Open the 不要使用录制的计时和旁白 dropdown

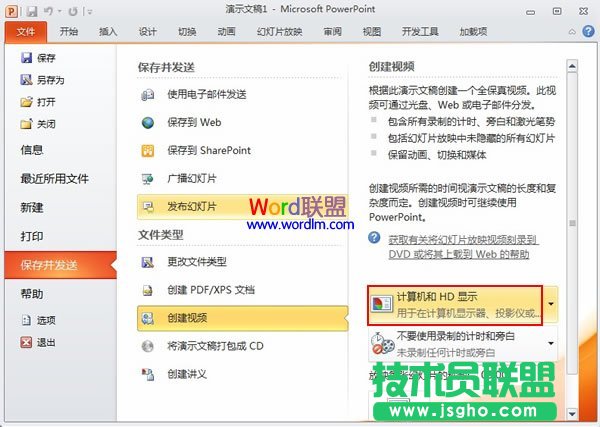tap(551, 345)
